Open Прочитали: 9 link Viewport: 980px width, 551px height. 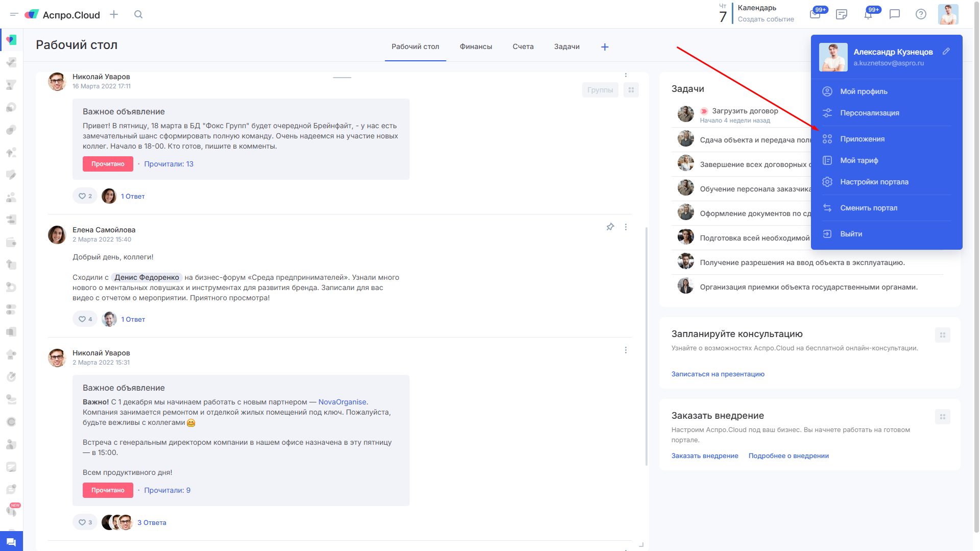[x=167, y=490]
